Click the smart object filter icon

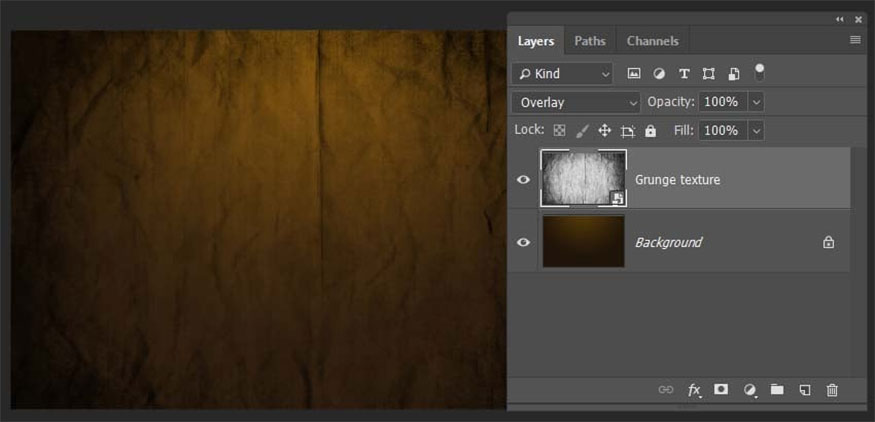[734, 74]
